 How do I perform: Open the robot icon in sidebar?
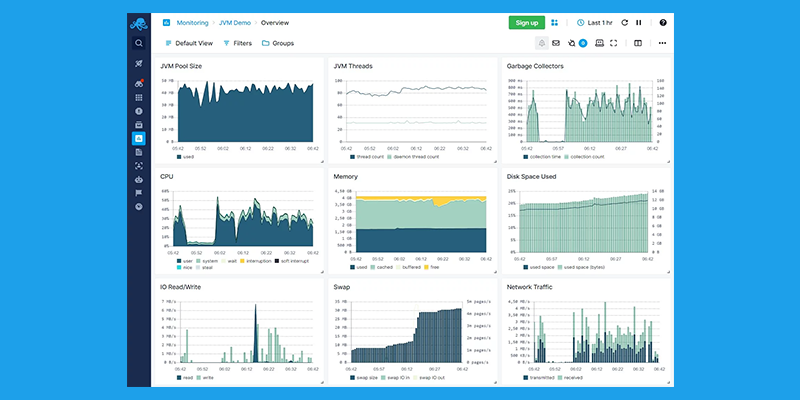point(139,180)
